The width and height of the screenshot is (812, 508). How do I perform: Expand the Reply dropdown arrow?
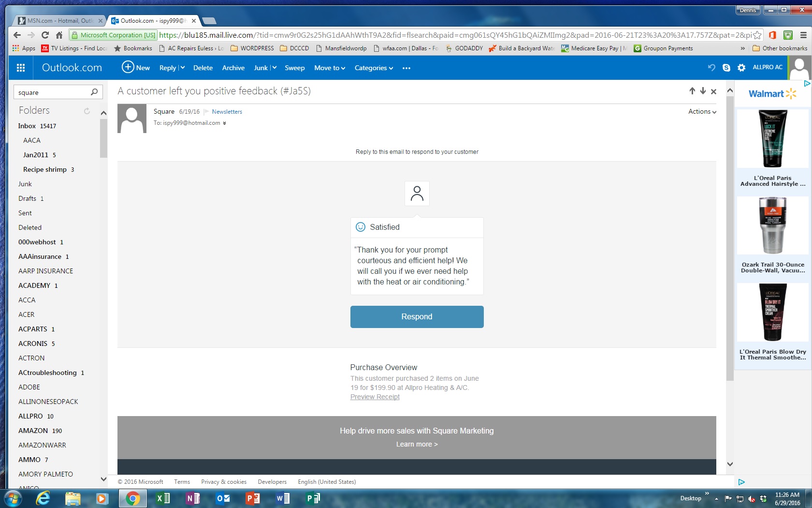[183, 68]
